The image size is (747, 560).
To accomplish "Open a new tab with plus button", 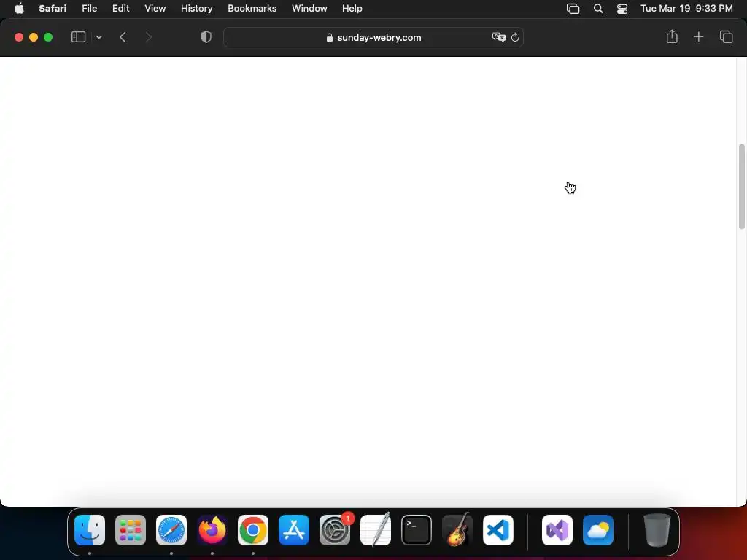I will [698, 36].
